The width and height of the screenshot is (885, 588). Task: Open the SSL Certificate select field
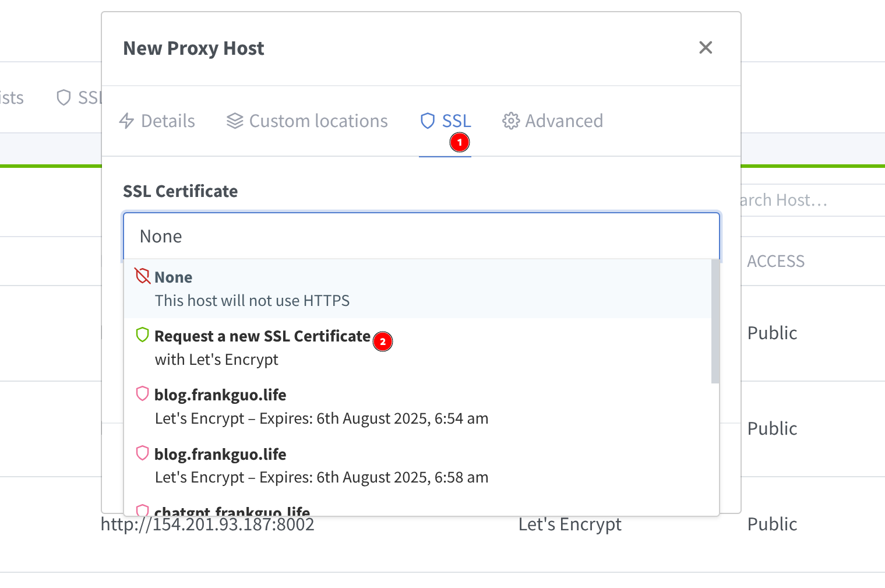coord(421,236)
